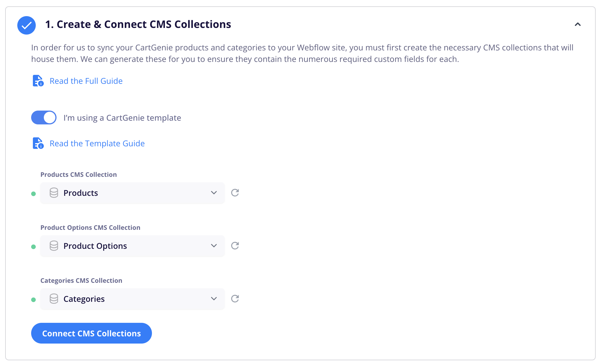Collapse the Create & Connect CMS Collections section
Screen dimensions: 602x364
pyautogui.click(x=577, y=24)
